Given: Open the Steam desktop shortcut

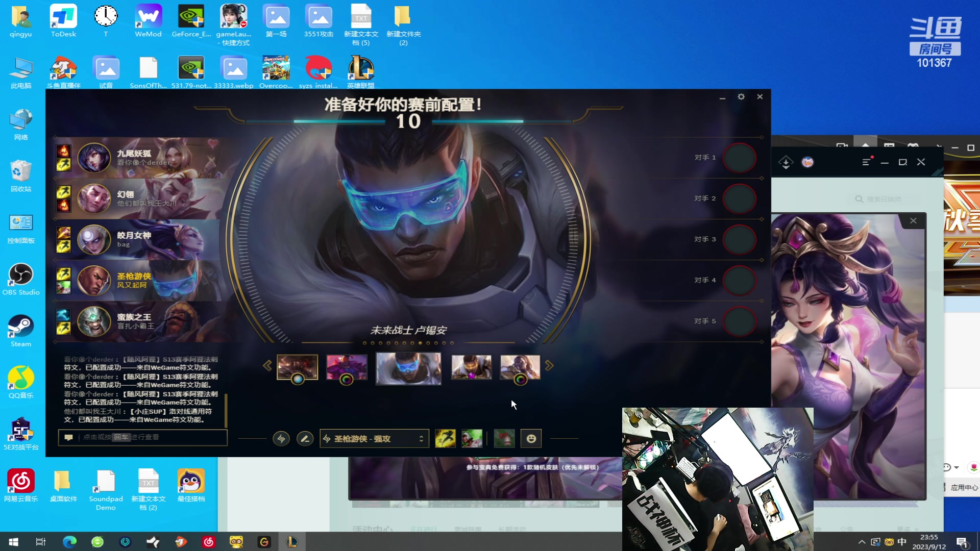Looking at the screenshot, I should pyautogui.click(x=21, y=331).
